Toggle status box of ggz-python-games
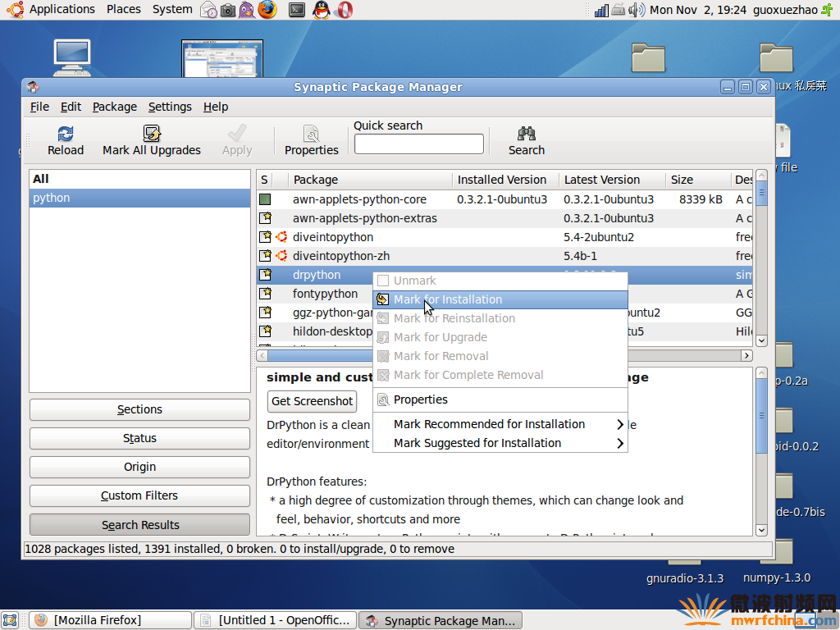Screen dimensions: 840x630 click(x=265, y=312)
